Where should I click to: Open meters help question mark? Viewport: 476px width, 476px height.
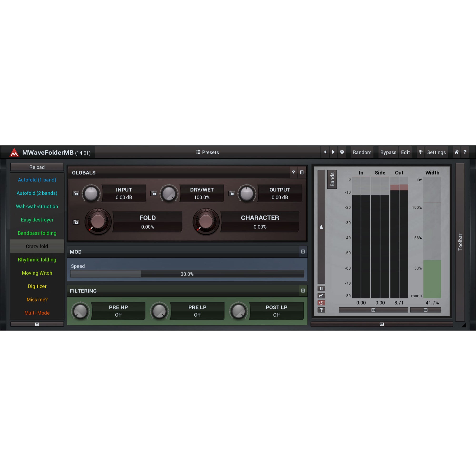(x=321, y=310)
